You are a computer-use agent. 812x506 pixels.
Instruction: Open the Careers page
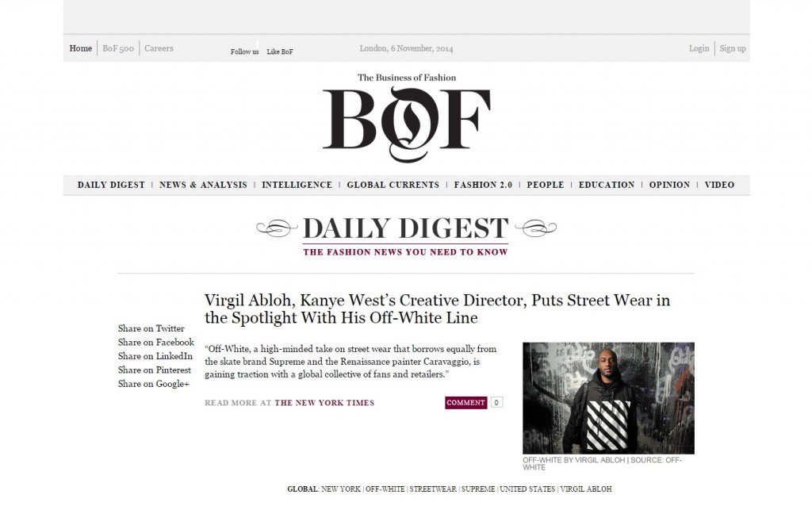tap(159, 48)
